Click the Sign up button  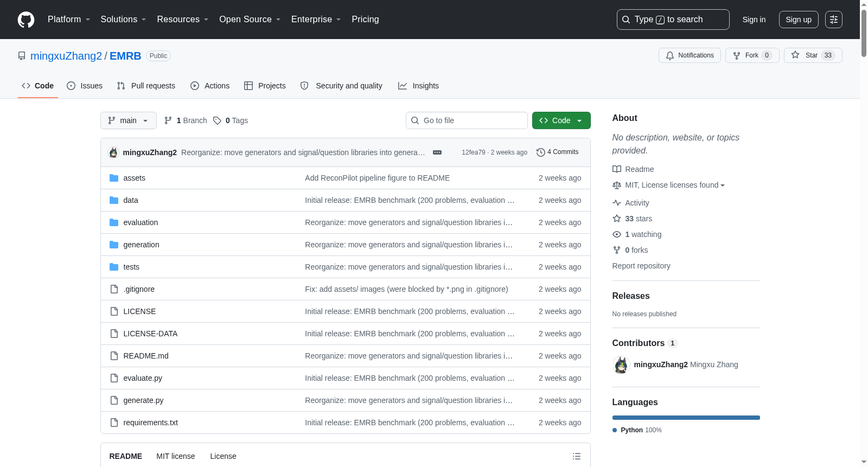tap(799, 20)
